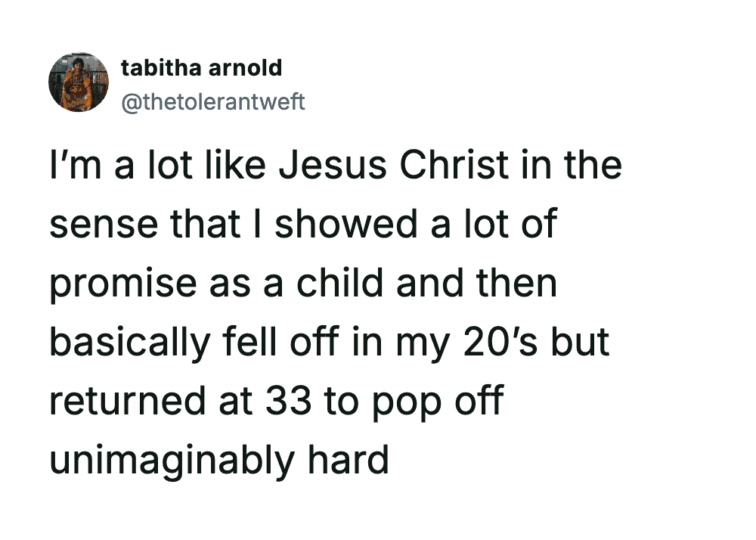
Task: Click the @thetolerantweft handle
Action: (x=212, y=101)
